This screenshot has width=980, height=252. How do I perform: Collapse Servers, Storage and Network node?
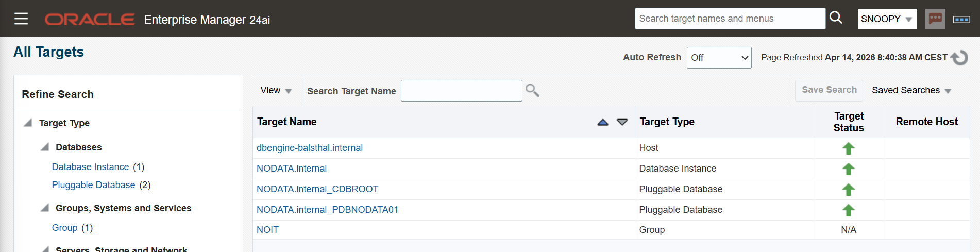pos(45,249)
